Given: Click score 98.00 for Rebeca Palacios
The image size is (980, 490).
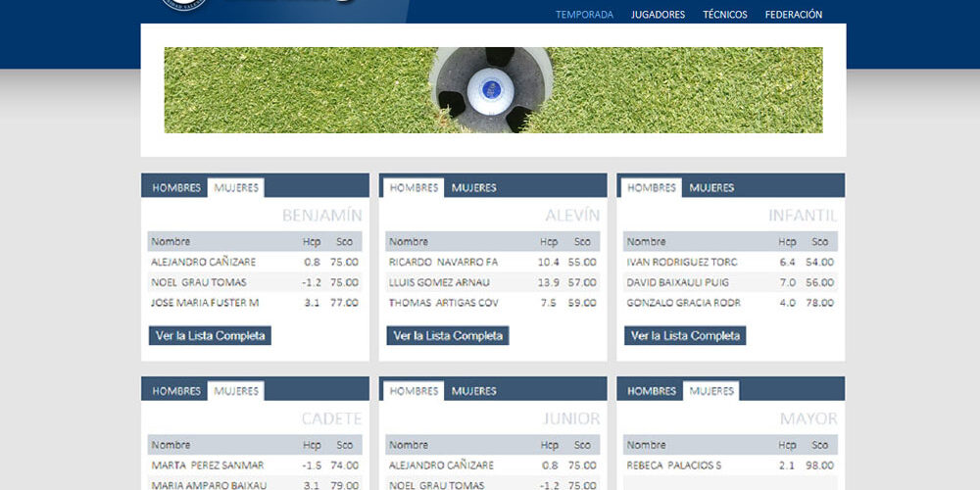Looking at the screenshot, I should tap(819, 465).
